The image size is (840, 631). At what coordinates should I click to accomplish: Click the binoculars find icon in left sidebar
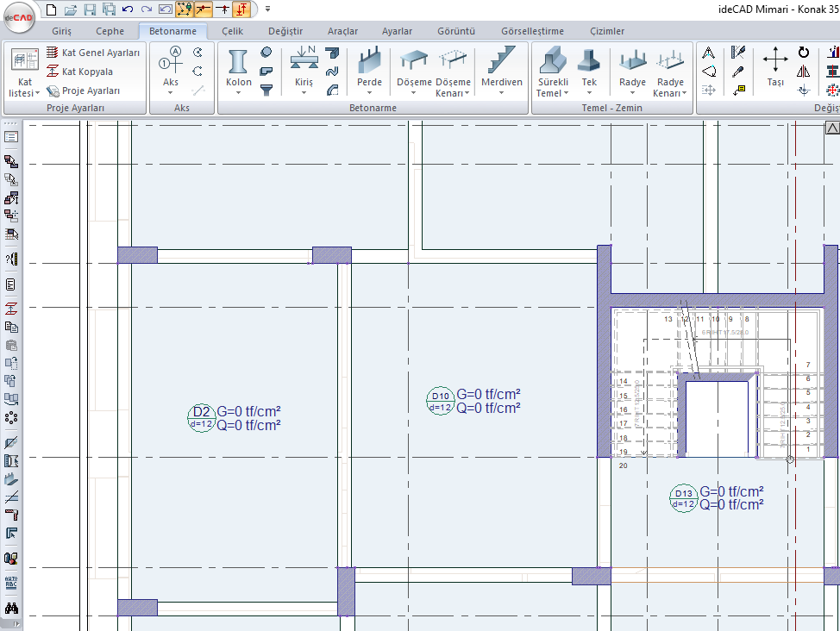coord(11,609)
